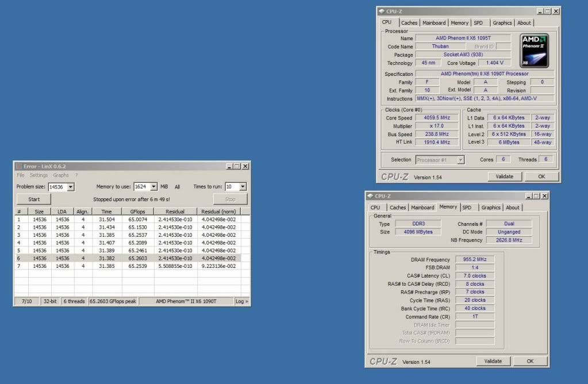Switch to Graphics tab in top CPU-Z window
Viewport: 588px width, 384px height.
click(502, 23)
